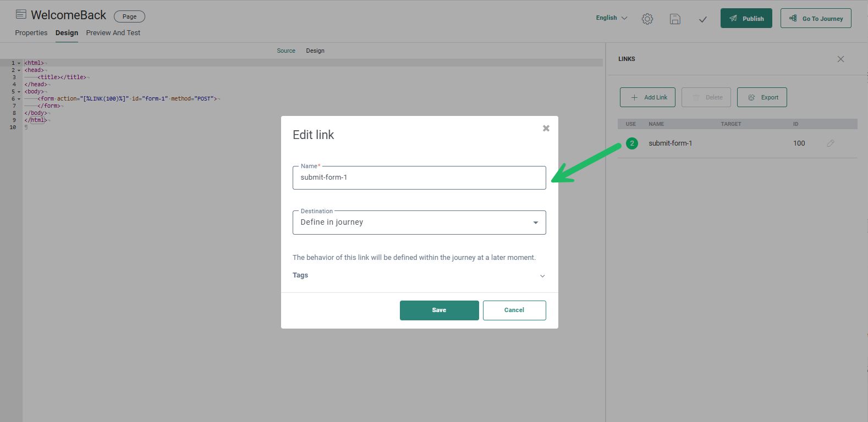The width and height of the screenshot is (868, 422).
Task: Close the Edit link dialog
Action: 546,128
